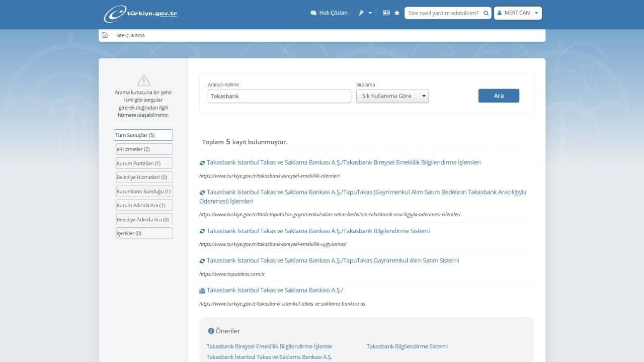Click the home icon in breadcrumb
The height and width of the screenshot is (362, 644).
105,35
